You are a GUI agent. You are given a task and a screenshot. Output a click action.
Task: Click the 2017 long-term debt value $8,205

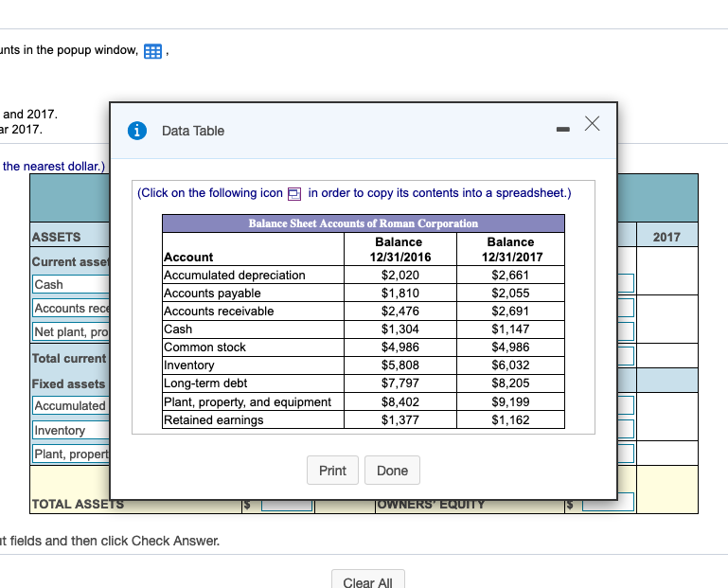[x=510, y=383]
